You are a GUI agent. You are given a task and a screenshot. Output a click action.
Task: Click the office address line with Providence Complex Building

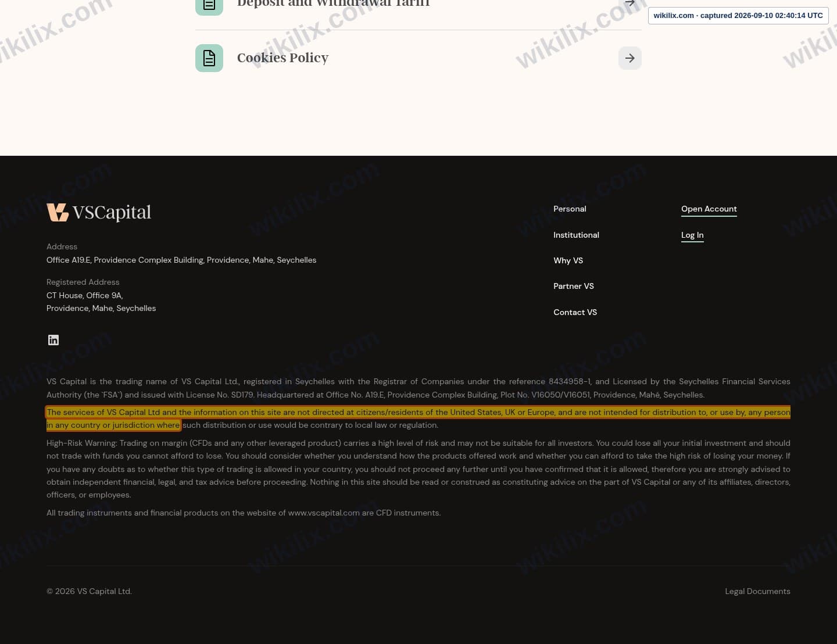click(x=181, y=260)
